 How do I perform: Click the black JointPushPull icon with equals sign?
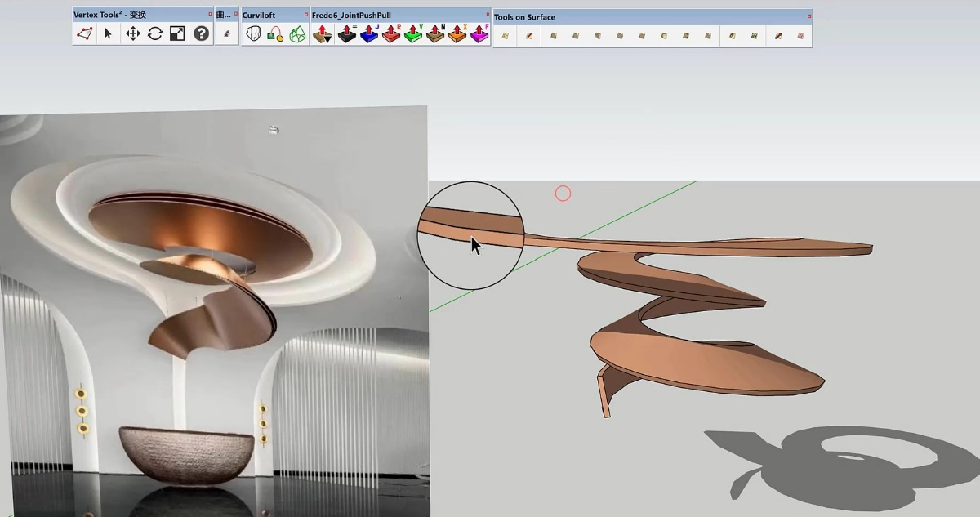click(347, 33)
